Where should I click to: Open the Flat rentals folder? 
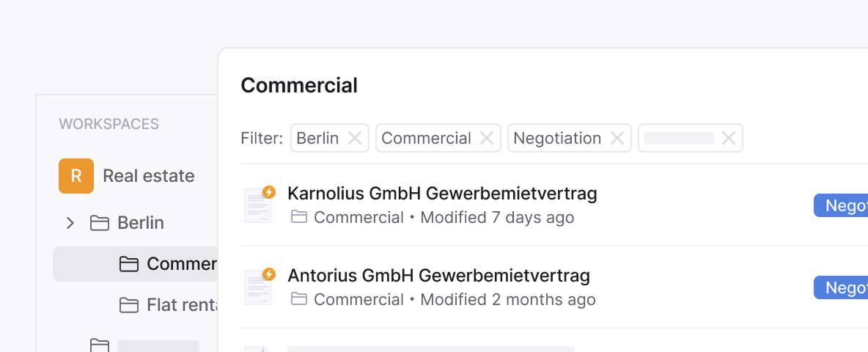click(183, 305)
